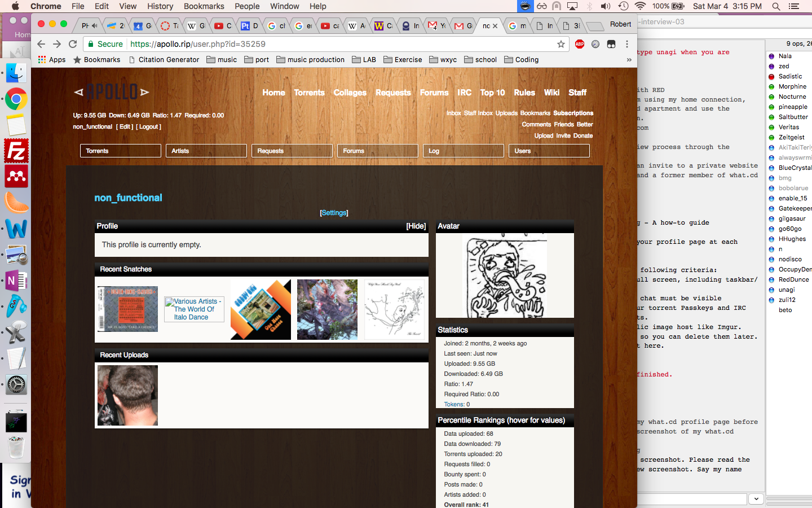Click the Apollo site logo
This screenshot has width=812, height=508.
click(112, 91)
